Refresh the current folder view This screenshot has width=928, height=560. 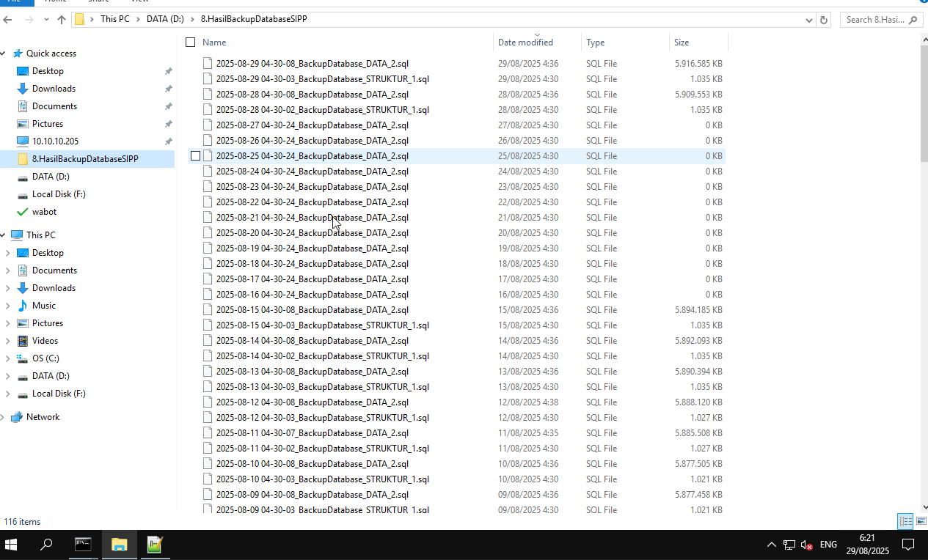coord(824,20)
